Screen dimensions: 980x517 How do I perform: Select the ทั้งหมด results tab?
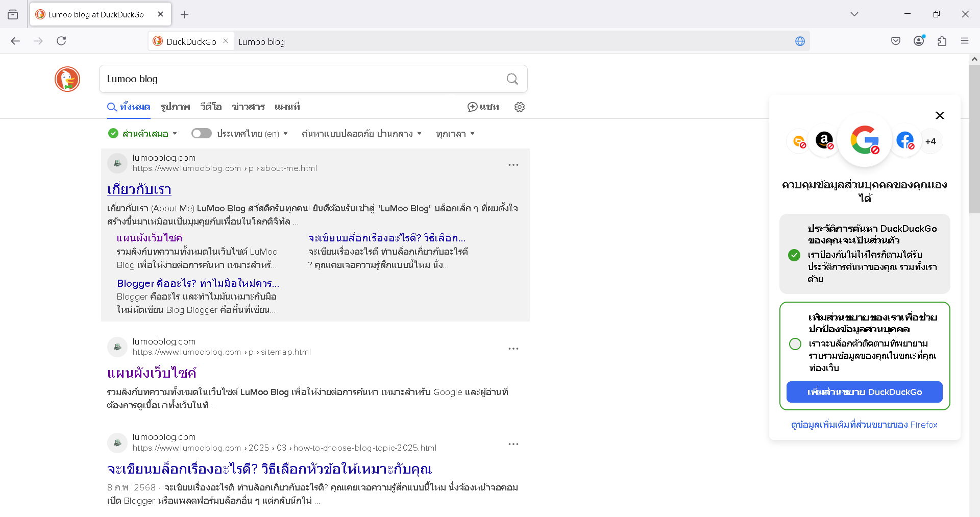[x=129, y=107]
